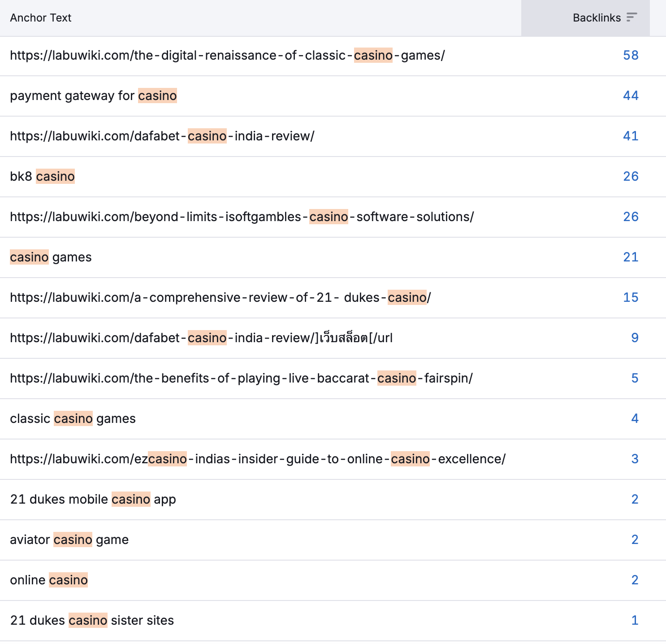
Task: Open backlinks for 21 dukes mobile casino app
Action: pos(634,499)
